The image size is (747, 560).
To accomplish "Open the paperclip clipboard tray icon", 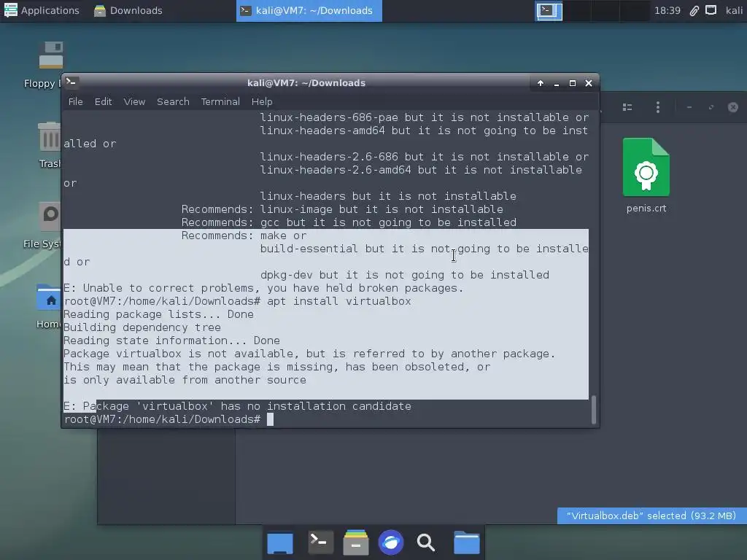I will (694, 10).
